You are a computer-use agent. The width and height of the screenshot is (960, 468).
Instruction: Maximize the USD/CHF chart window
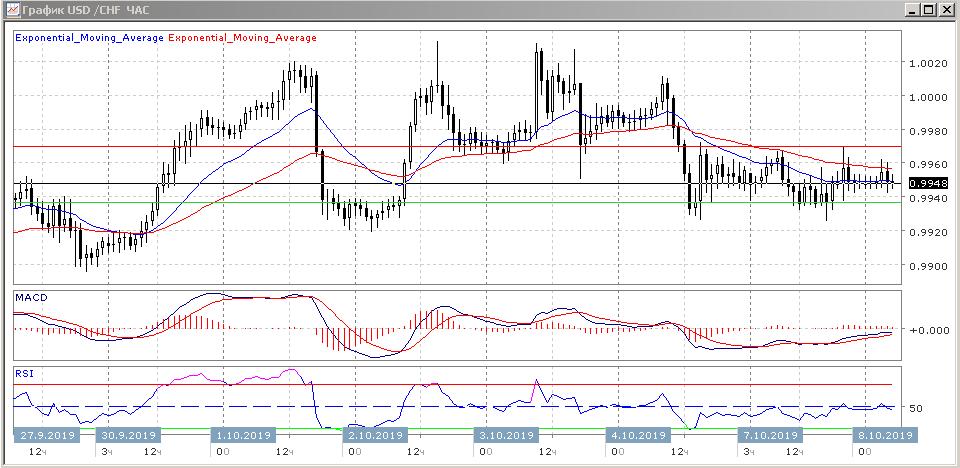click(x=929, y=10)
